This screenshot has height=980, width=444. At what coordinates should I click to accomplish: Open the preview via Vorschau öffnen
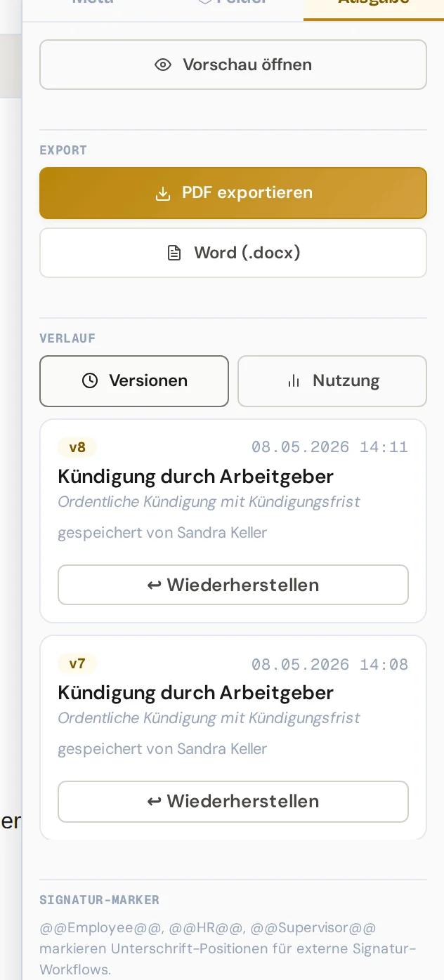(x=233, y=65)
